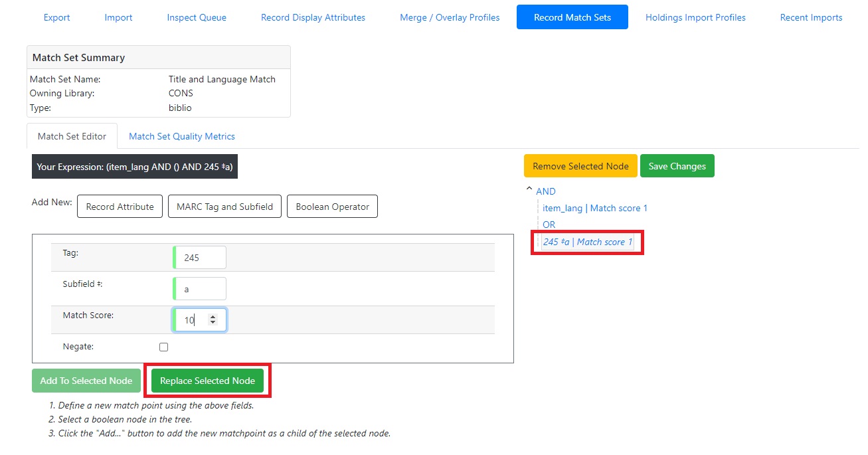868x455 pixels.
Task: Switch to Match Set Quality Metrics tab
Action: 182,136
